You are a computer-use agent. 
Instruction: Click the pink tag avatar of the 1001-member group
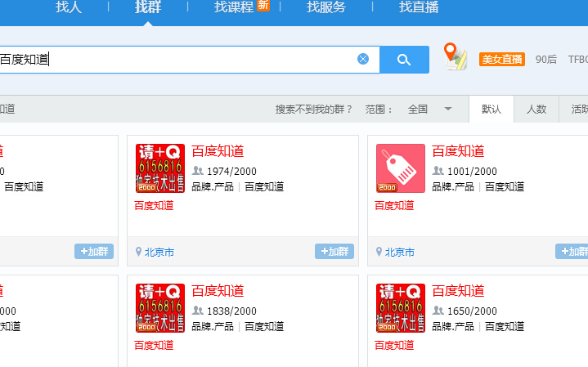tap(400, 168)
